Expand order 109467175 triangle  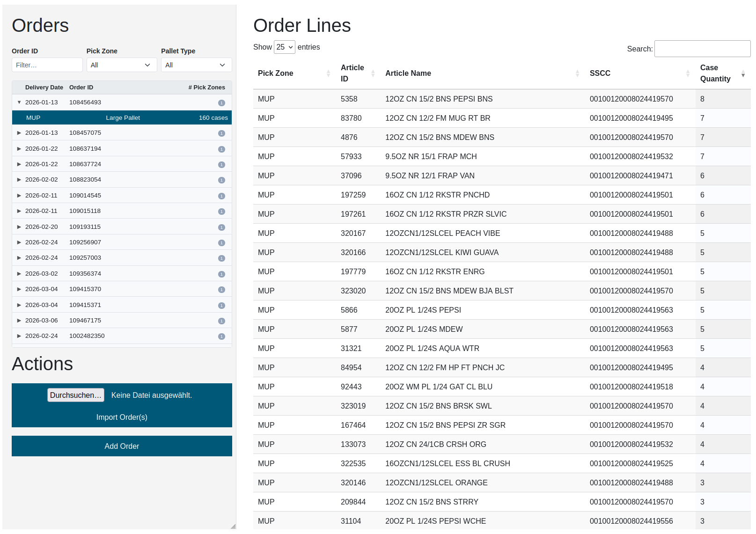point(19,321)
